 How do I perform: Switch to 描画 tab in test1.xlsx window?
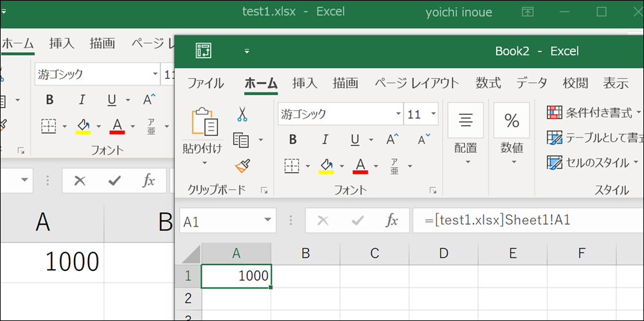pos(102,43)
